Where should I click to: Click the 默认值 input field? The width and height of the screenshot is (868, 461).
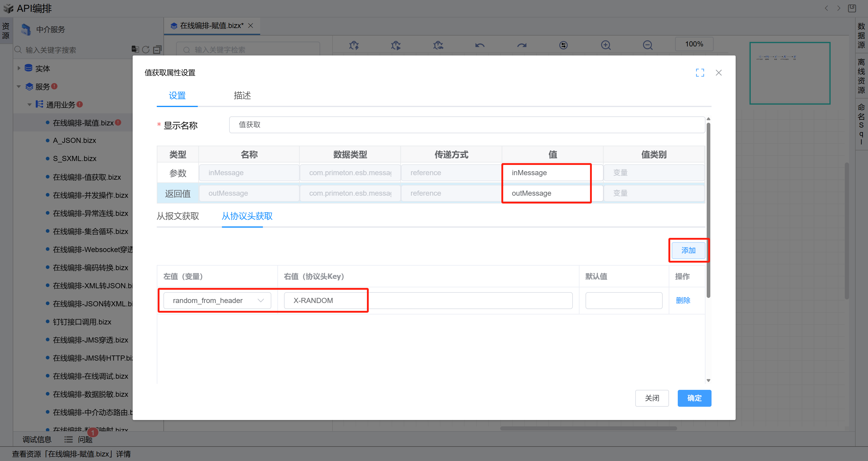623,300
